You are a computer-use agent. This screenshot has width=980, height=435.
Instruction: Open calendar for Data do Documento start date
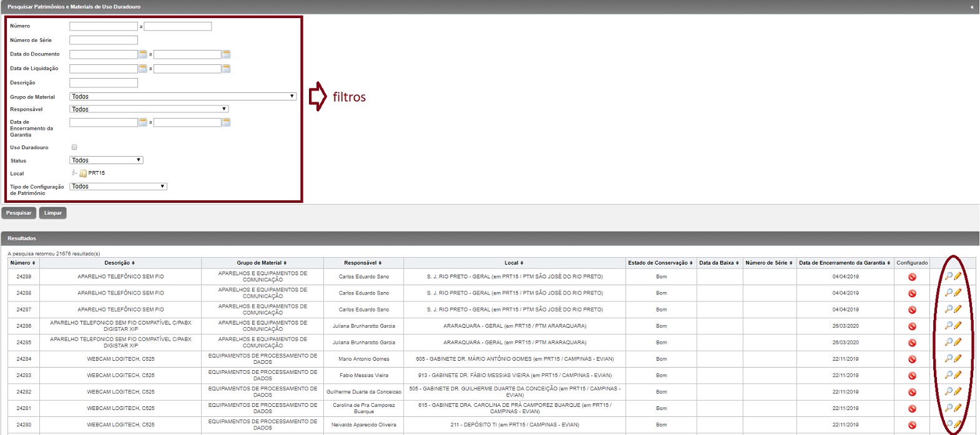[x=142, y=54]
